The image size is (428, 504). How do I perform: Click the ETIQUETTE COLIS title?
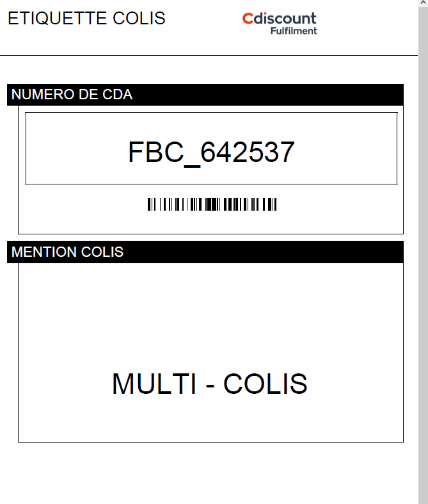[x=86, y=19]
